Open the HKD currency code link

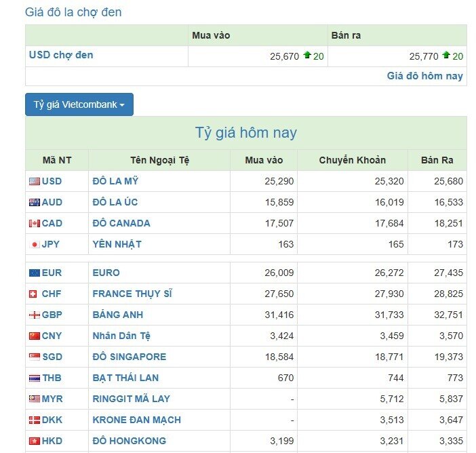pos(52,441)
